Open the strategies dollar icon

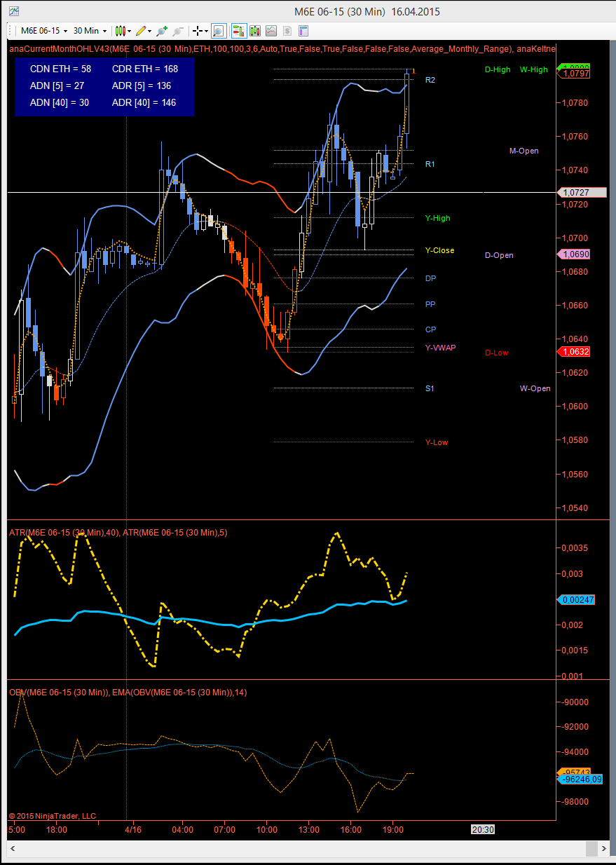tap(287, 31)
